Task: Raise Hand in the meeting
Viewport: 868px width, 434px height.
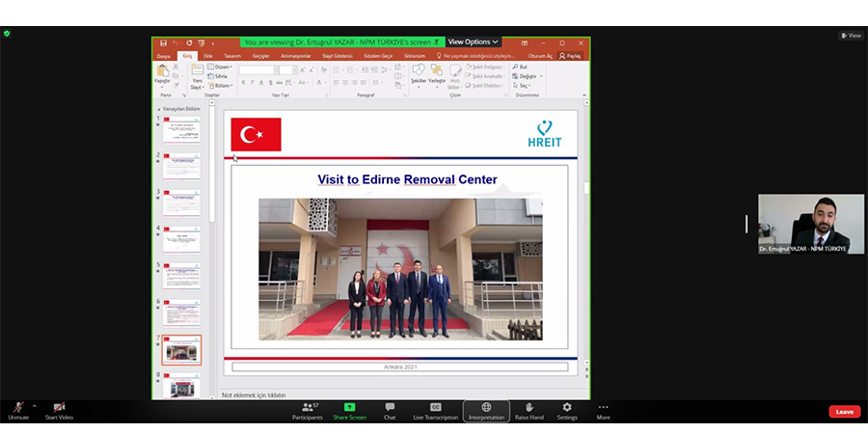Action: click(x=529, y=411)
